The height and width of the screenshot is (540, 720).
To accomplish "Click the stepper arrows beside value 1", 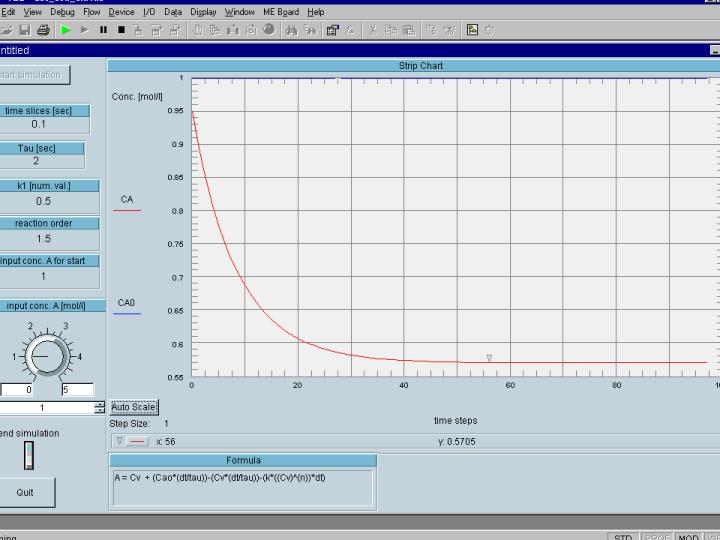I will coord(99,408).
